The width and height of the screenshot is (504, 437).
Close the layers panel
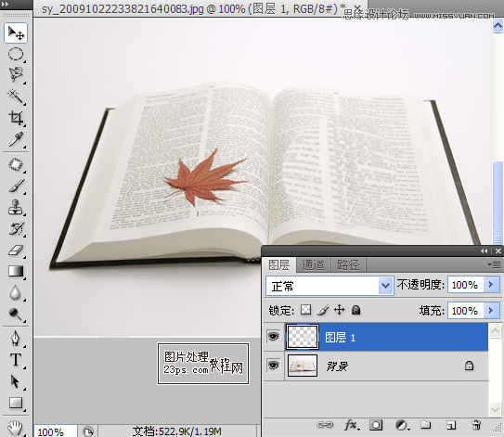point(498,251)
